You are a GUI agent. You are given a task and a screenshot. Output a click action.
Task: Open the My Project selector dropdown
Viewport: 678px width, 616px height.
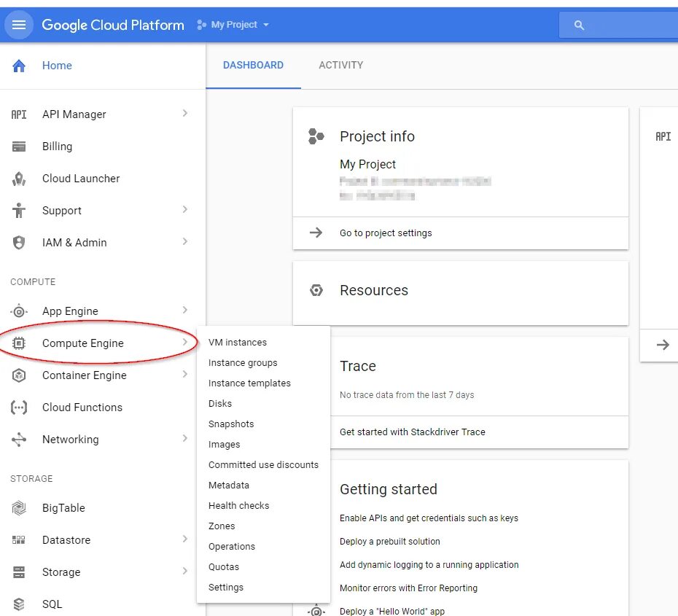tap(233, 25)
